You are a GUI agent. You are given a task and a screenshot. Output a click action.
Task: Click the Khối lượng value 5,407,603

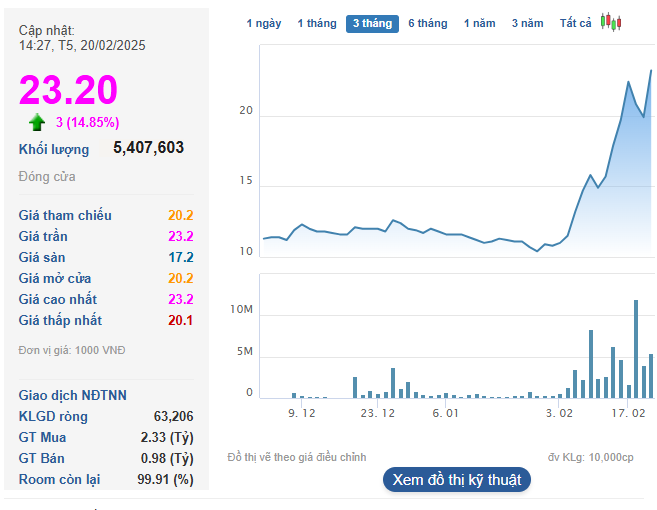(x=148, y=148)
